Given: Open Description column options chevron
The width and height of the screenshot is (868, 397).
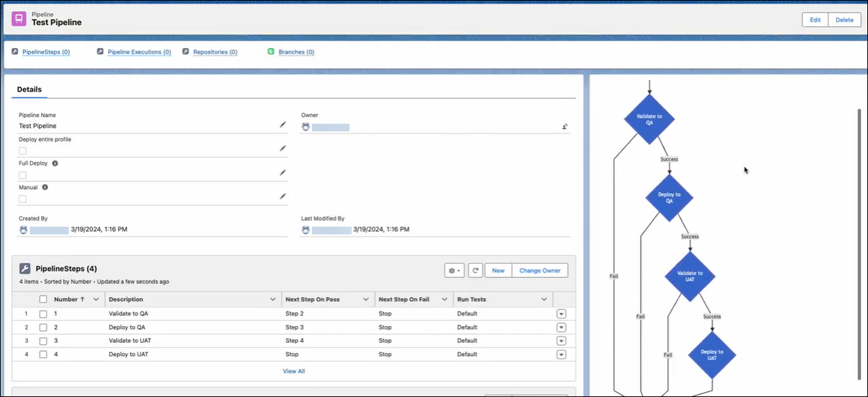Looking at the screenshot, I should click(x=272, y=299).
